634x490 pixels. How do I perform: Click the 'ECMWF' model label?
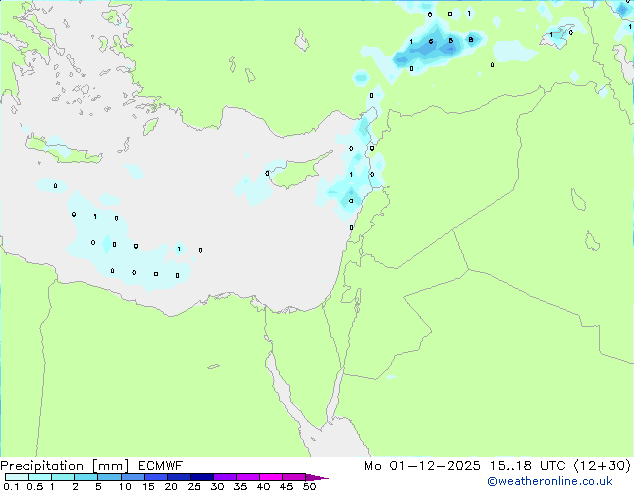coord(160,466)
